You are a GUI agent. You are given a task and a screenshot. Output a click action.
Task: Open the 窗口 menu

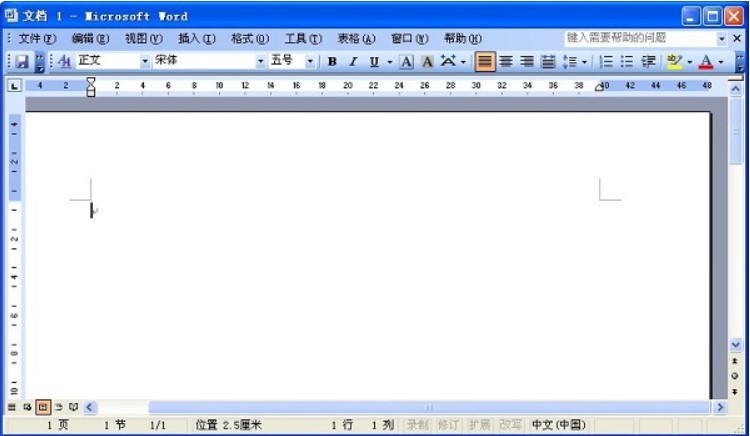point(409,38)
